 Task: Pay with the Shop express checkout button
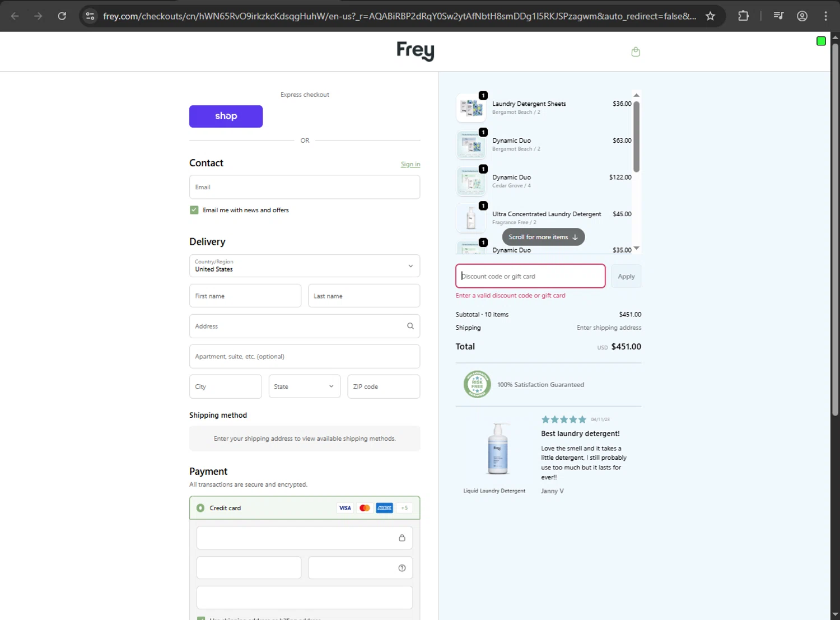226,116
